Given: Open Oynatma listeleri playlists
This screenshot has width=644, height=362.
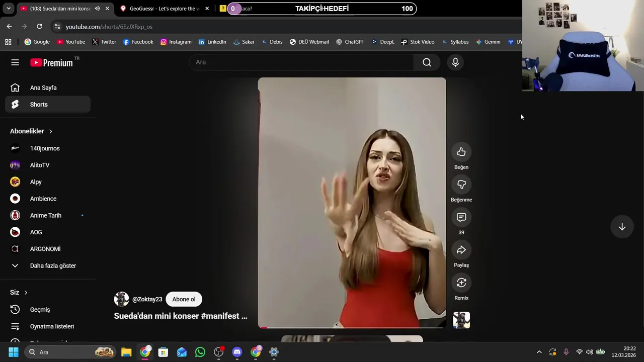Looking at the screenshot, I should 48,326.
